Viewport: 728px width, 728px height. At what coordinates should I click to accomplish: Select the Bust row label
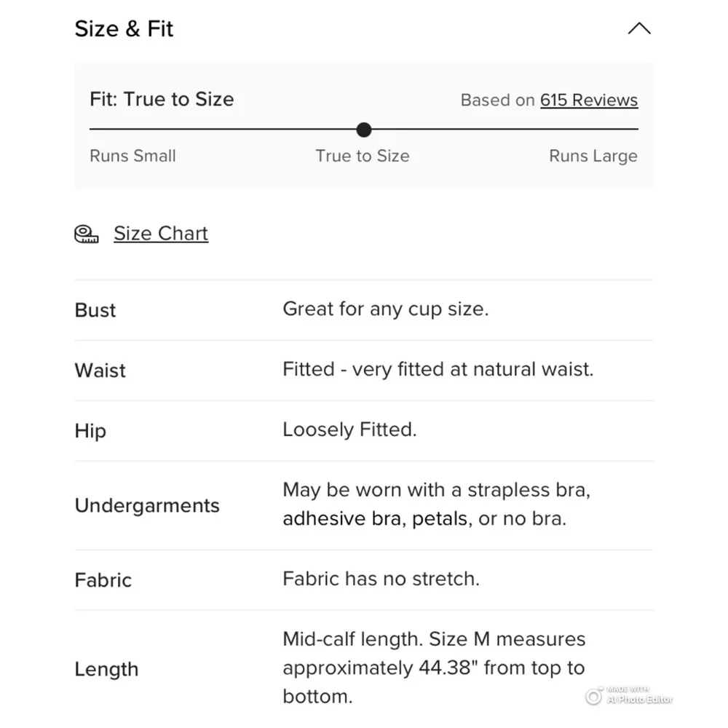(x=95, y=310)
